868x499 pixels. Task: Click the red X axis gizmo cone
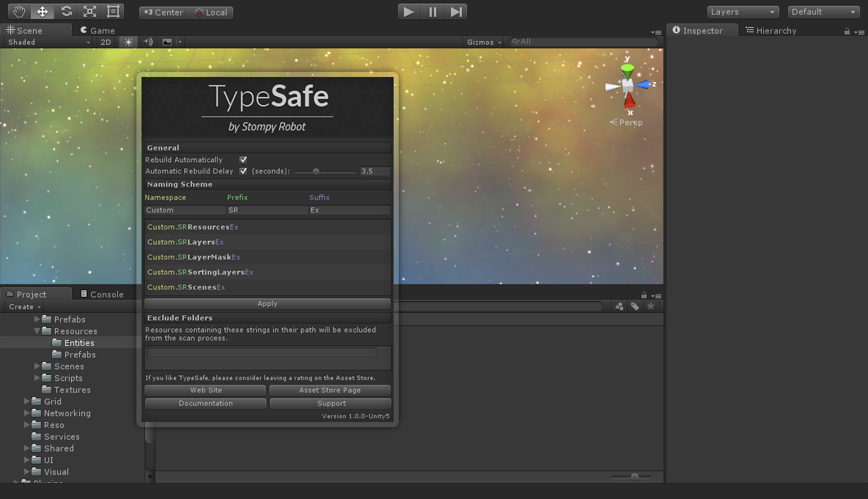[630, 100]
